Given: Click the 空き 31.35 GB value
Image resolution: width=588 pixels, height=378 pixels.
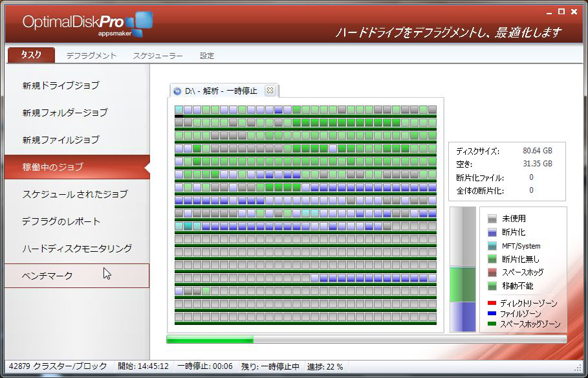Looking at the screenshot, I should [x=538, y=164].
